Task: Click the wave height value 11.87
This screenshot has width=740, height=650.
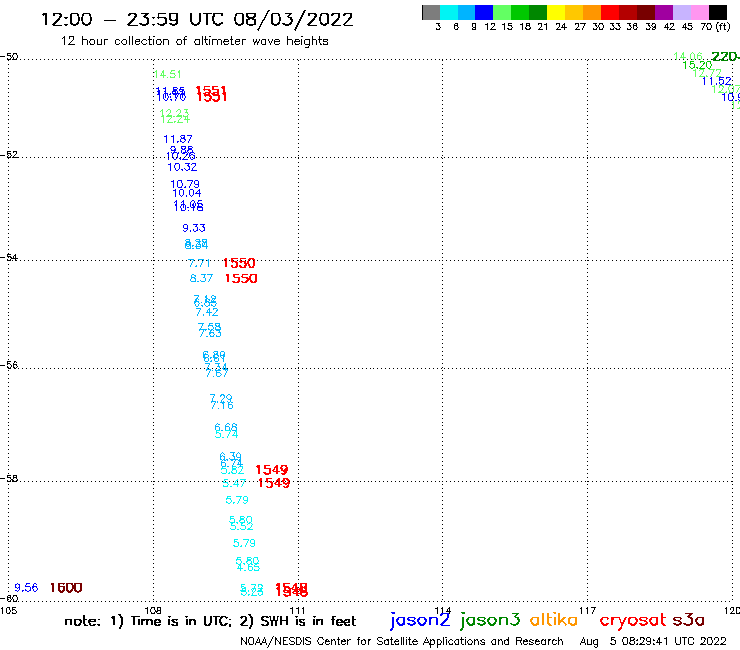Action: click(x=178, y=139)
